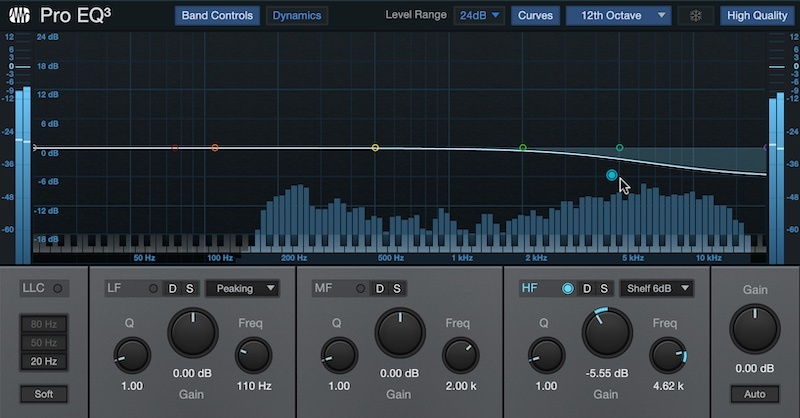This screenshot has height=418, width=800.
Task: Click the master gain value 0.00 dB
Action: [755, 368]
